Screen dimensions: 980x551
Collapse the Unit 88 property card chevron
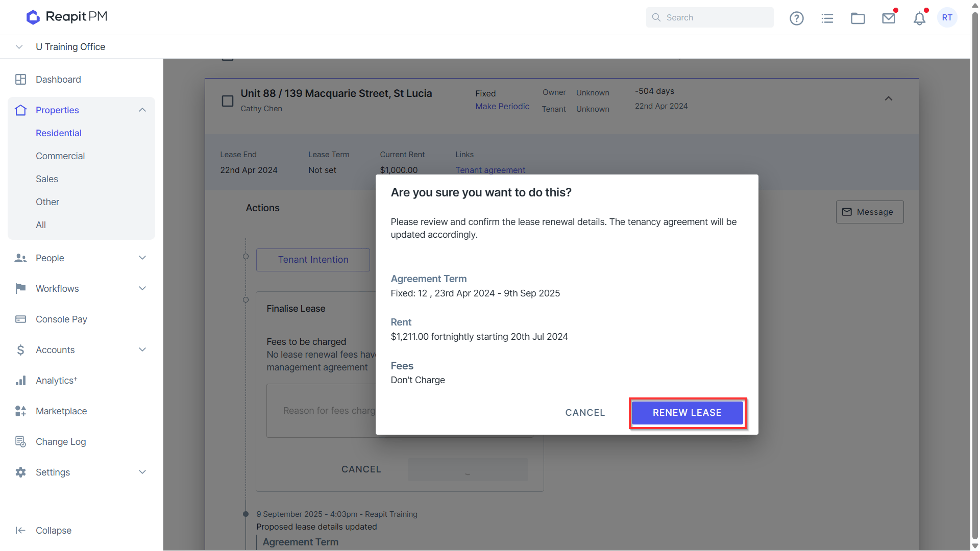point(888,98)
